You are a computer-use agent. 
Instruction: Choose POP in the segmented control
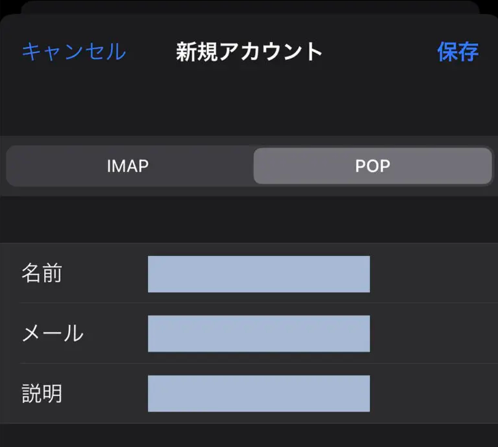tap(373, 166)
